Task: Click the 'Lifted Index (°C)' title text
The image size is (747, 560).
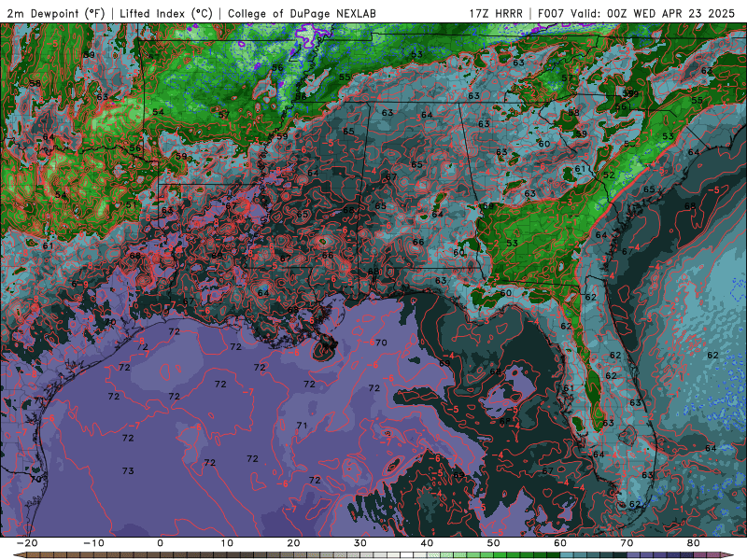Action: click(166, 13)
